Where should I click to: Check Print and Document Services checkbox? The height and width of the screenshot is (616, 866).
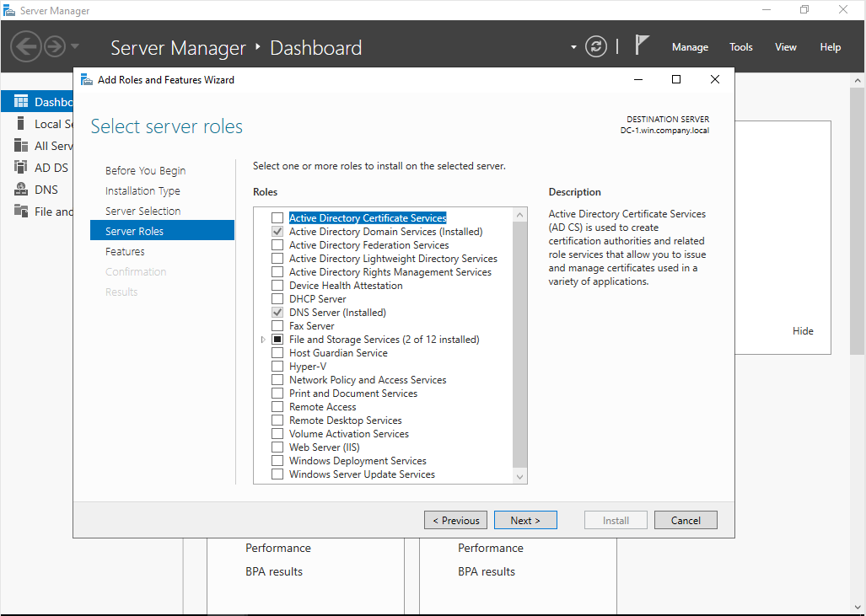[x=277, y=393]
